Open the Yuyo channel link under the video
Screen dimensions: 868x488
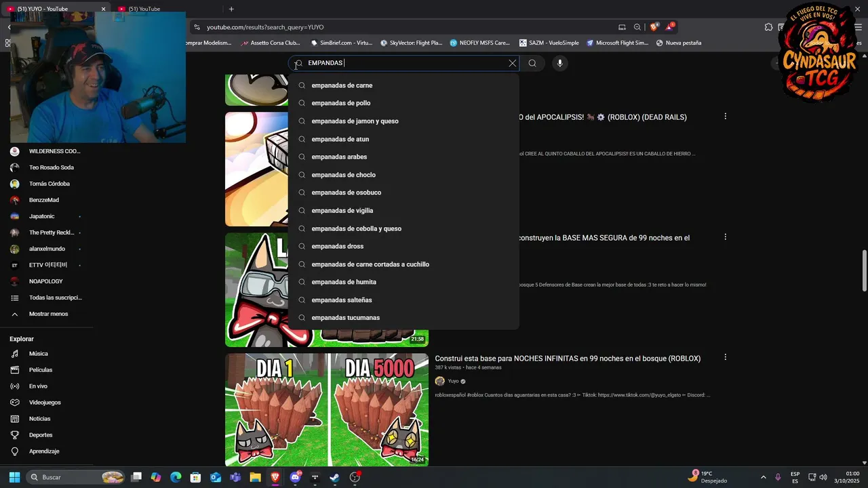[x=453, y=381]
